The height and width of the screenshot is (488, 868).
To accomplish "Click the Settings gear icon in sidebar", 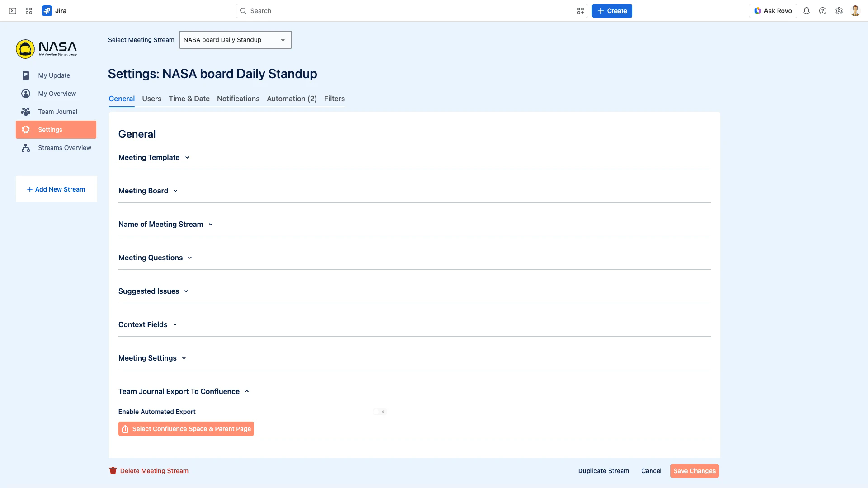I will pos(26,130).
